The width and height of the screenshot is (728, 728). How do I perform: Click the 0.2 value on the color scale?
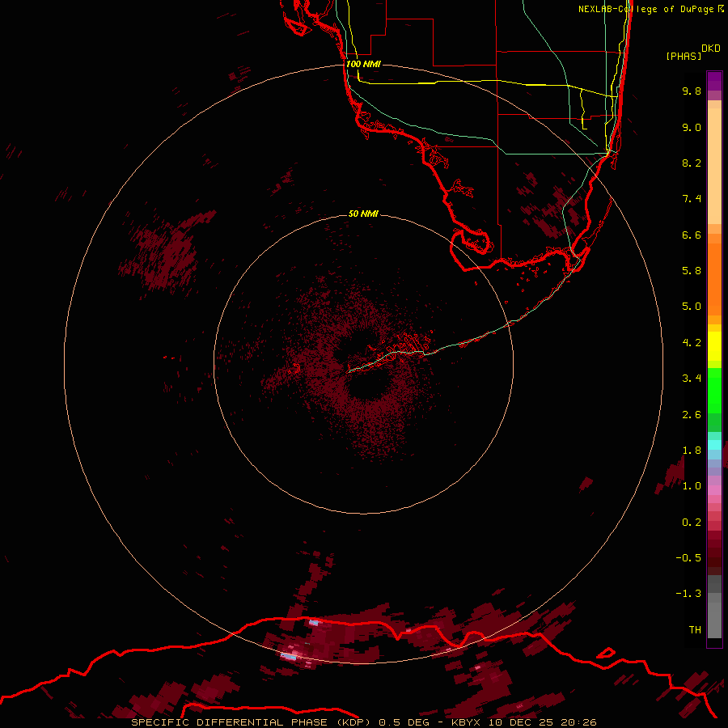692,523
